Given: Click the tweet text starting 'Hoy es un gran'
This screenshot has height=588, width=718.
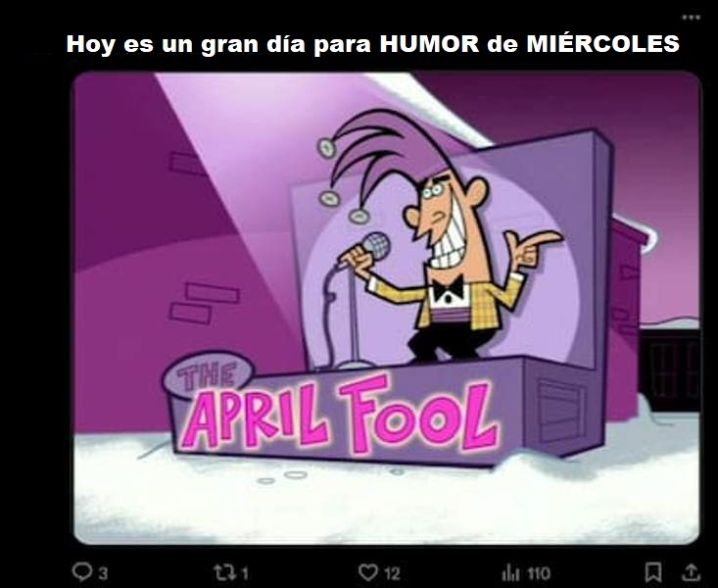Looking at the screenshot, I should (373, 44).
